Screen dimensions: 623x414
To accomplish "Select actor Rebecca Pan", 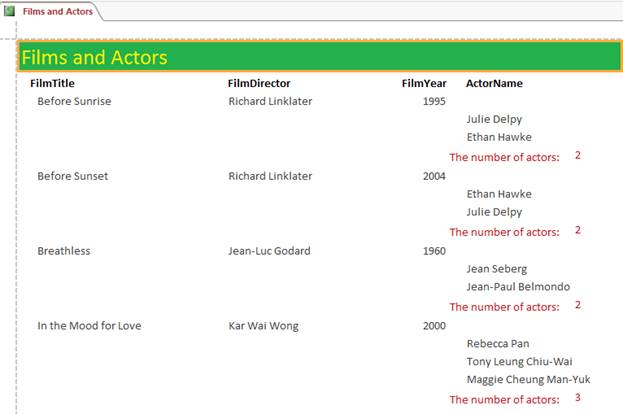I will (x=498, y=344).
